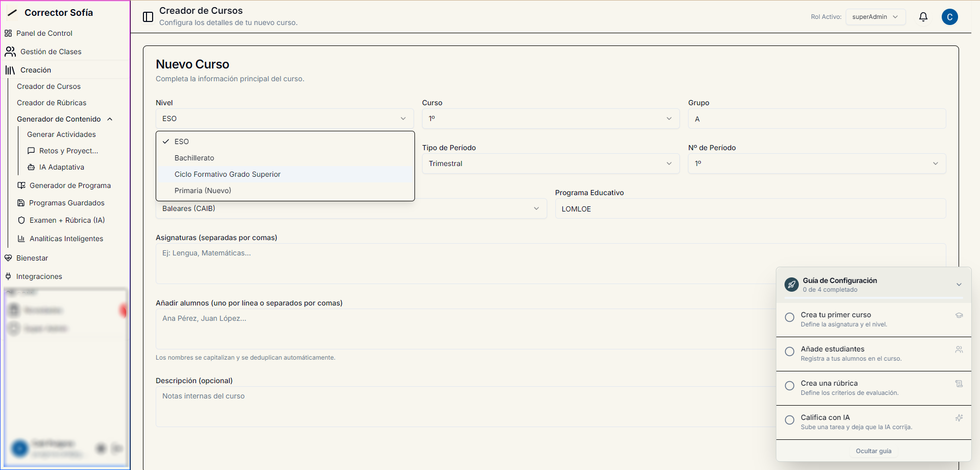The height and width of the screenshot is (470, 980).
Task: Click the IA Adaptativa robot icon
Action: click(x=31, y=167)
